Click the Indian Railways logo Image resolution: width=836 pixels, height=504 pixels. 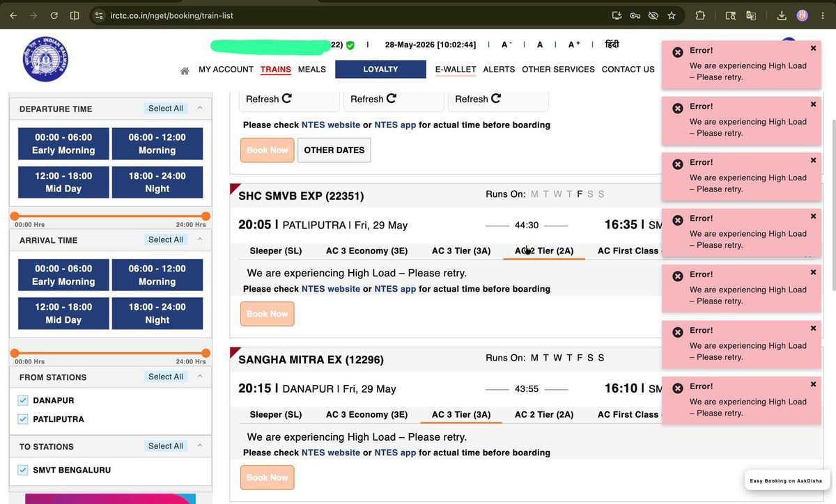coord(46,59)
